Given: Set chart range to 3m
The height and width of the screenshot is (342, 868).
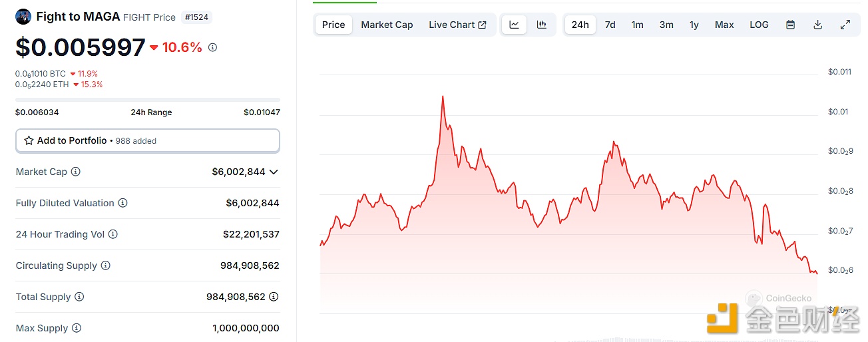Looking at the screenshot, I should click(666, 25).
